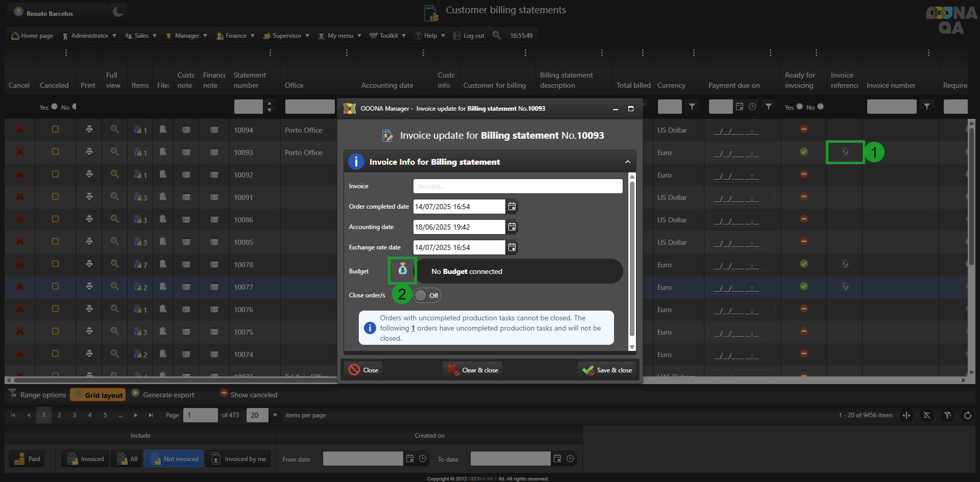Click print icon for statement 10094
The width and height of the screenshot is (980, 482).
click(89, 130)
